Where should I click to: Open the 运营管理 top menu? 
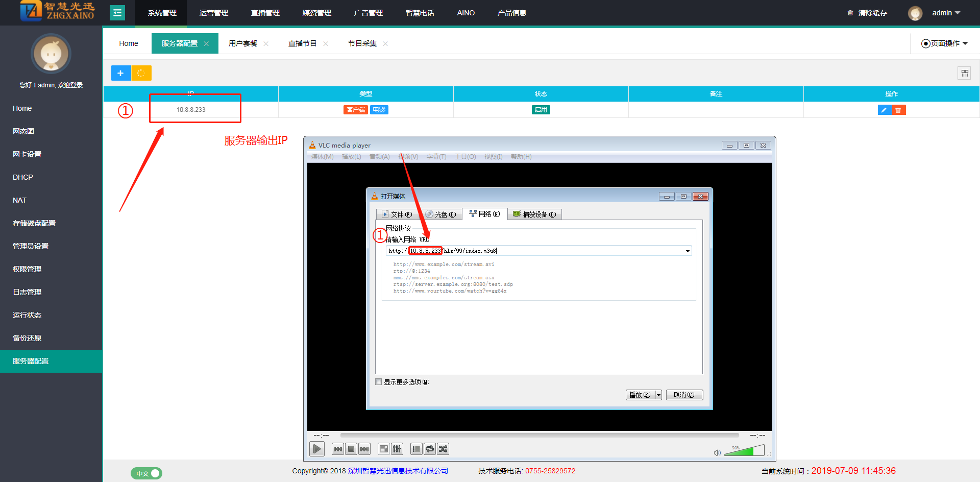point(213,13)
